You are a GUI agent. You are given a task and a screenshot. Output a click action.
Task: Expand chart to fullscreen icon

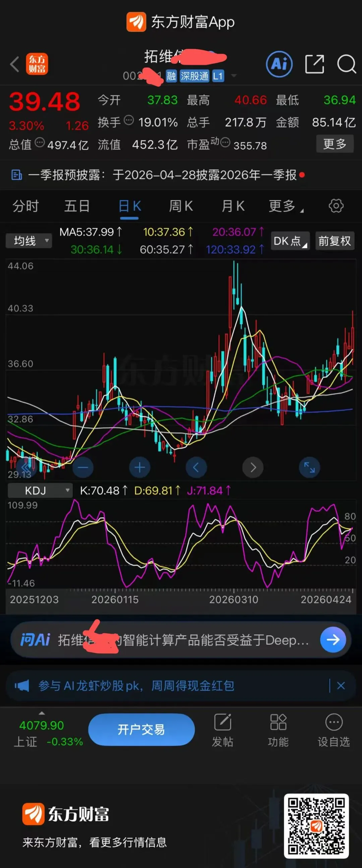[309, 467]
